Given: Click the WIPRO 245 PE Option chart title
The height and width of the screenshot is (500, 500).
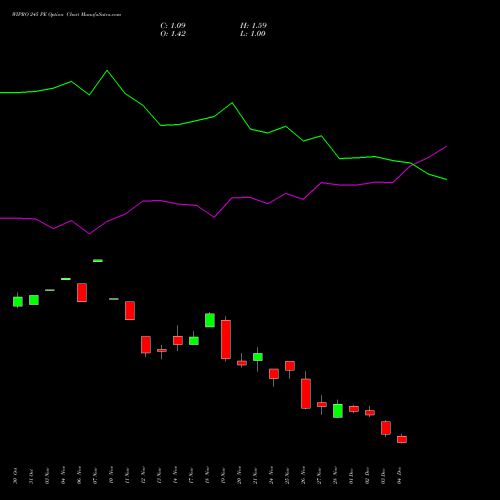Looking at the screenshot, I should point(66,15).
